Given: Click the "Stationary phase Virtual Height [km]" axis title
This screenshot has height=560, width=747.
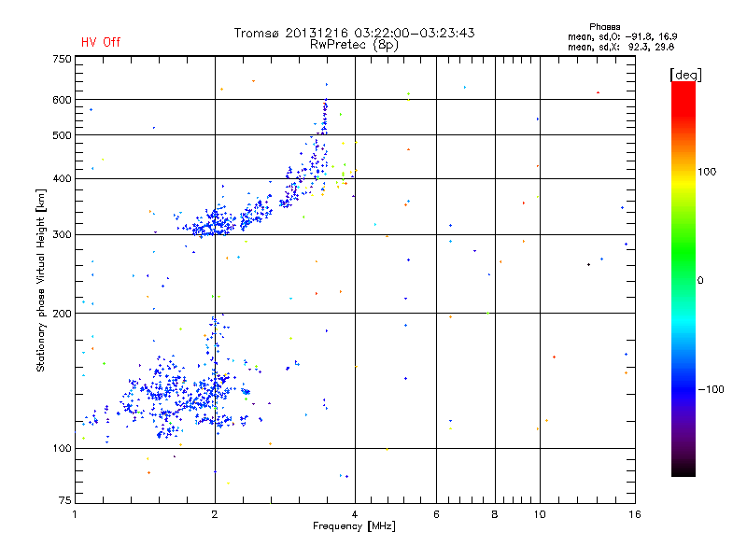Looking at the screenshot, I should point(41,280).
